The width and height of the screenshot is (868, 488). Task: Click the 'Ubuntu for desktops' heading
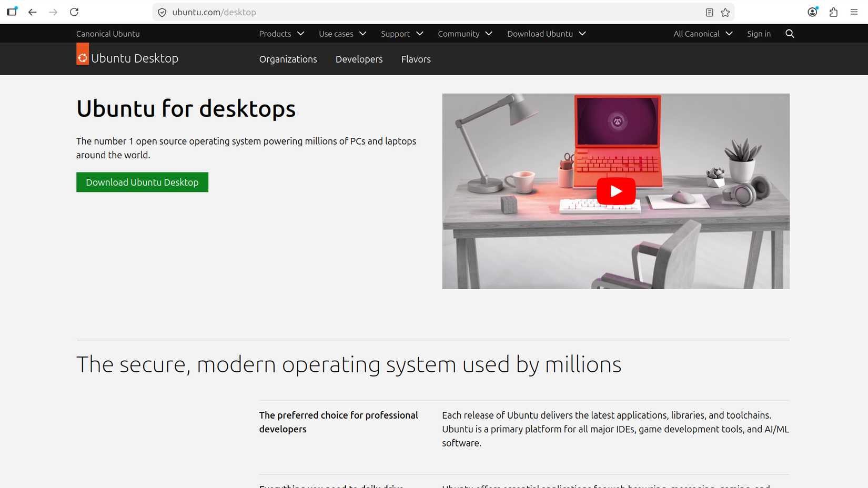tap(186, 109)
